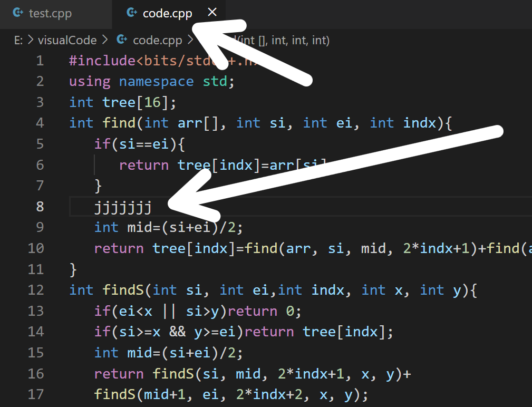Place cursor on 'using namespace std;' line

tap(152, 82)
